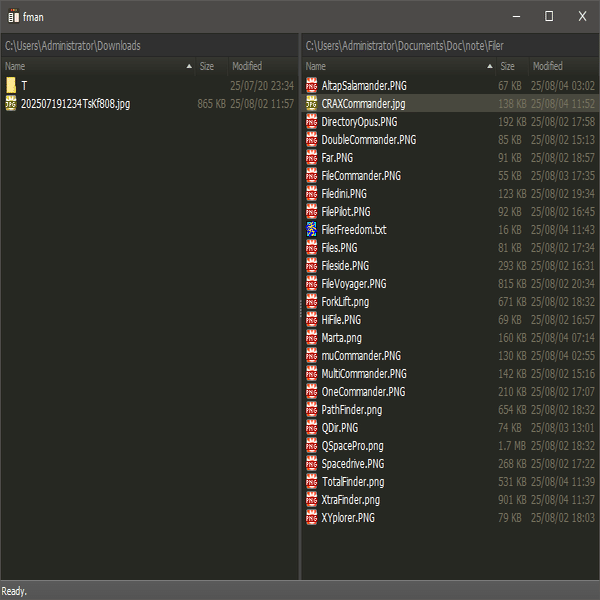Screen dimensions: 600x600
Task: Click modified date 25/07/20 23:34
Action: tap(262, 86)
